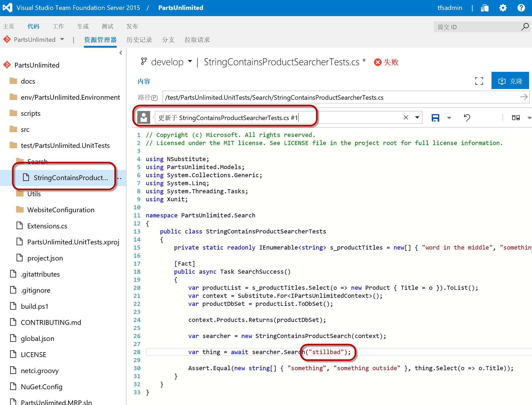This screenshot has width=532, height=405.
Task: Open the Search folder
Action: tap(37, 162)
